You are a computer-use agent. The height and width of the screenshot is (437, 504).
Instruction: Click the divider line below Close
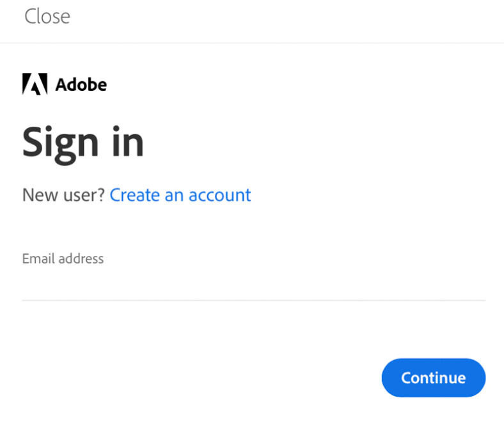point(252,44)
